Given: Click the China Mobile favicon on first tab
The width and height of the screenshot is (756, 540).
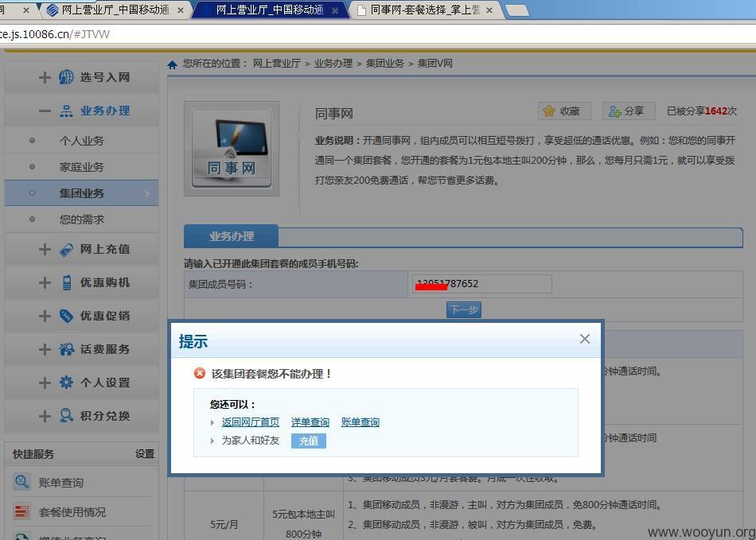Looking at the screenshot, I should coord(52,10).
